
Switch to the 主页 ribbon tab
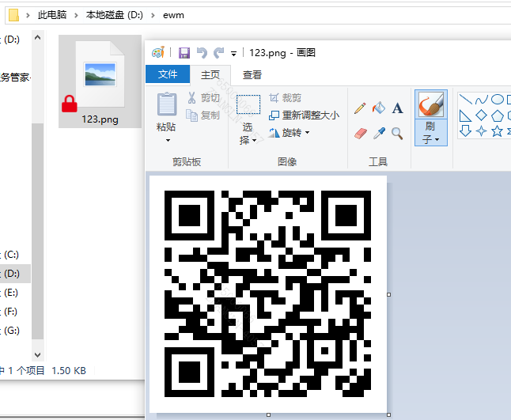pyautogui.click(x=210, y=74)
